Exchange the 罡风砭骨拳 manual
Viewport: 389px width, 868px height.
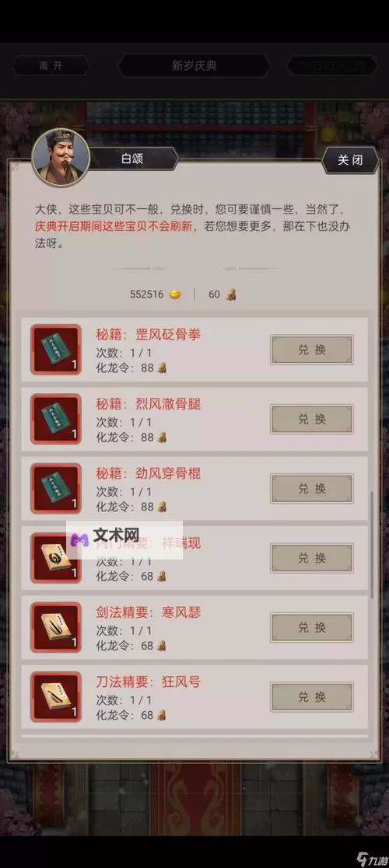pos(311,350)
